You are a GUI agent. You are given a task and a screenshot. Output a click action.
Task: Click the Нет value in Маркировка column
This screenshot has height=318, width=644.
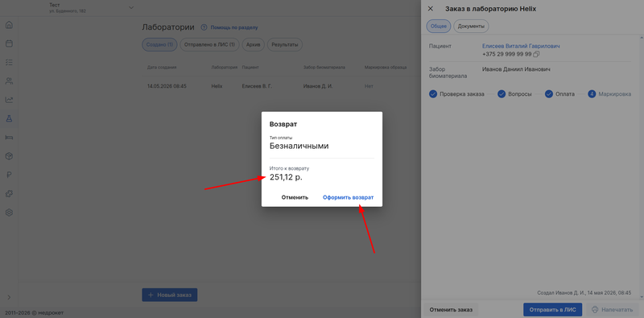click(x=369, y=87)
